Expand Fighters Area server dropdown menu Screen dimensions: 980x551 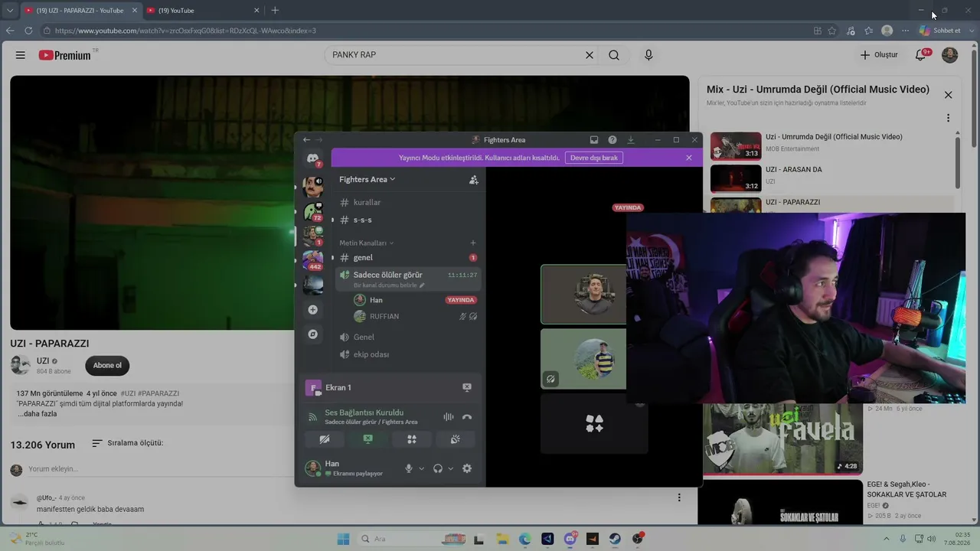click(x=367, y=180)
